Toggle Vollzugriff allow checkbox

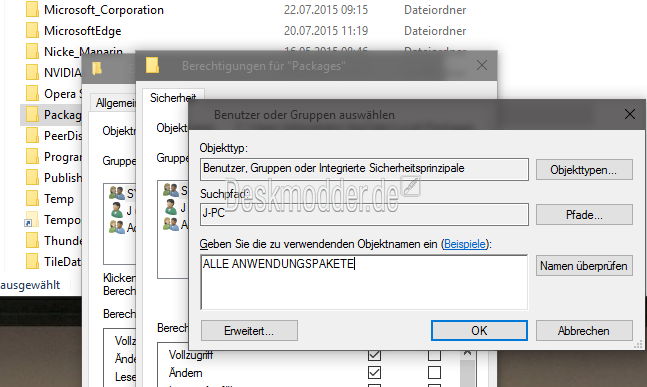pyautogui.click(x=374, y=355)
